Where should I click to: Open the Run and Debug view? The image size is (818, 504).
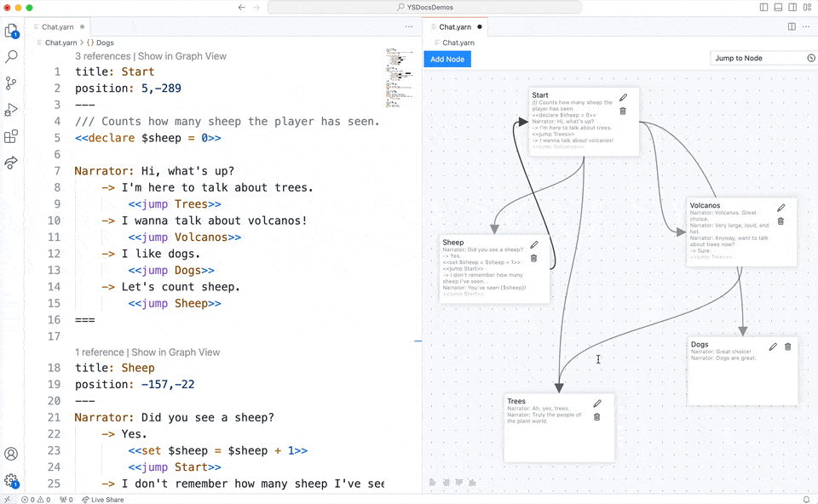coord(12,110)
